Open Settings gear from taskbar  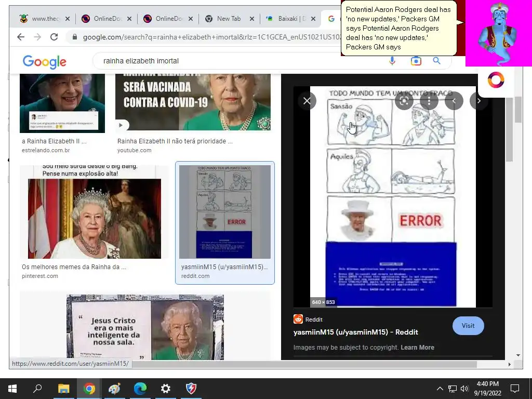click(x=165, y=389)
